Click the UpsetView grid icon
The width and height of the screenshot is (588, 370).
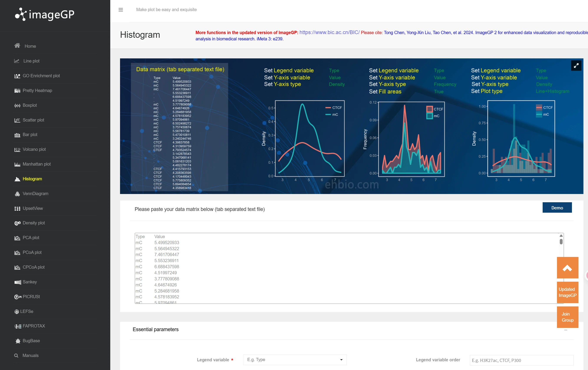17,208
